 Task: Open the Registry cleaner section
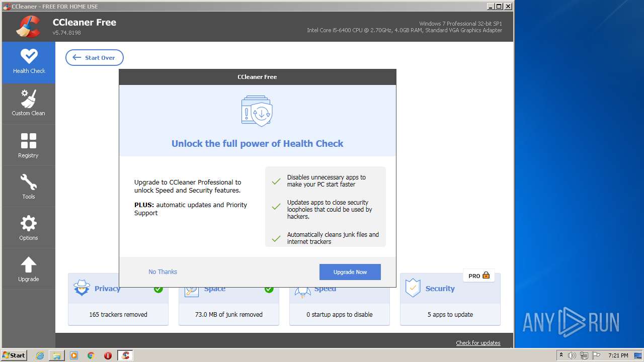tap(29, 145)
